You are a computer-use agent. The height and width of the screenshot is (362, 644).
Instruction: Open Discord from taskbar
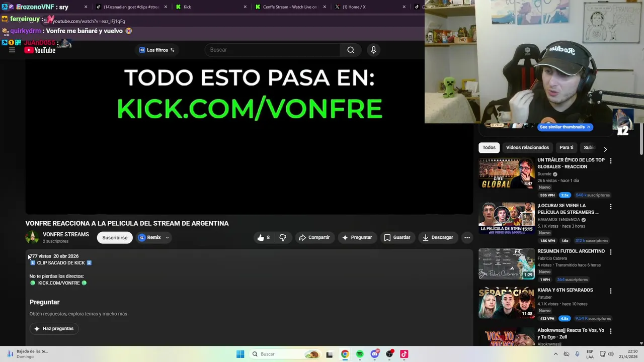[374, 354]
